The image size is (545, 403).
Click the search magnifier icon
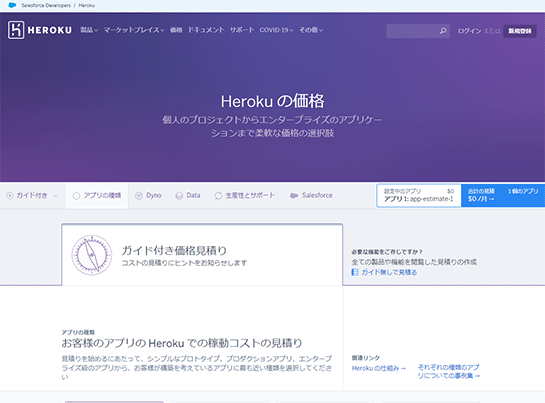coord(443,31)
